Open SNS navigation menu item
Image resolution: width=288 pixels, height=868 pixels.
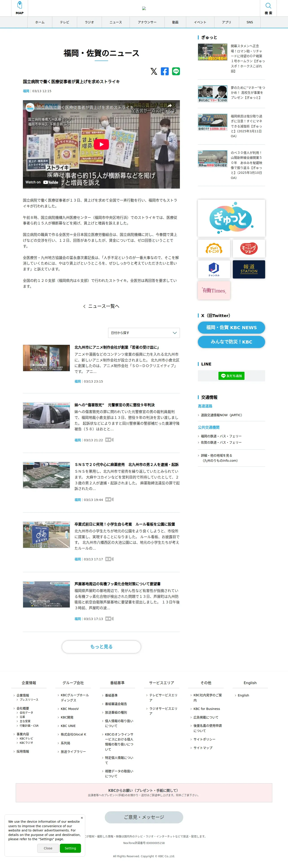point(250,22)
